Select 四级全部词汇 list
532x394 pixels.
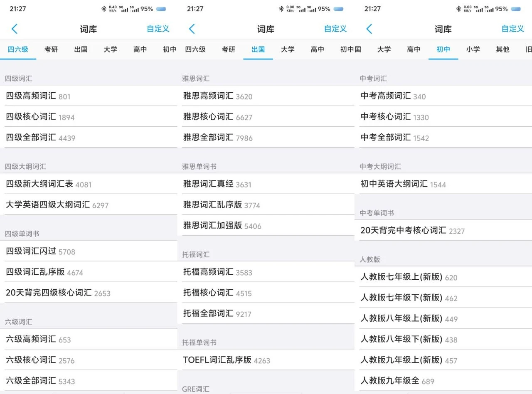[89, 138]
